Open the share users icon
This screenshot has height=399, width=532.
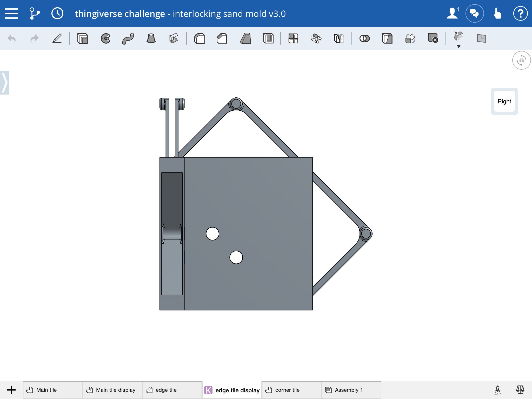(x=453, y=14)
